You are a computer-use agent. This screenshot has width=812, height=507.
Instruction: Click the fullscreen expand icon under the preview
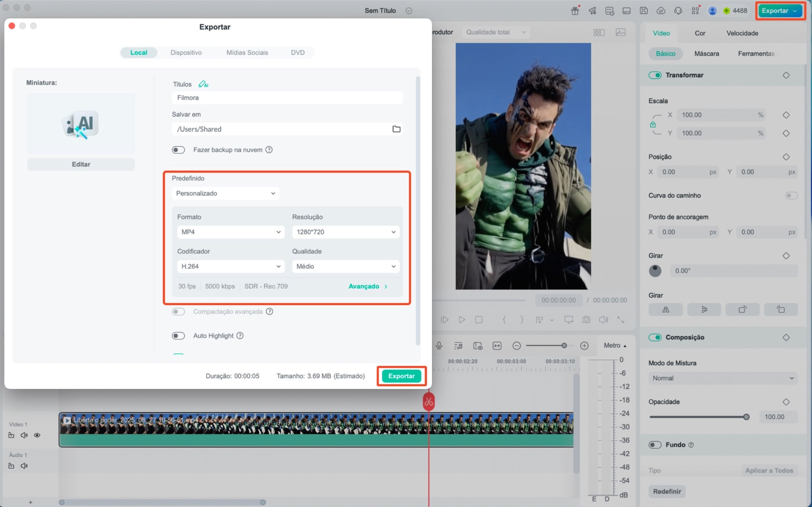point(621,320)
